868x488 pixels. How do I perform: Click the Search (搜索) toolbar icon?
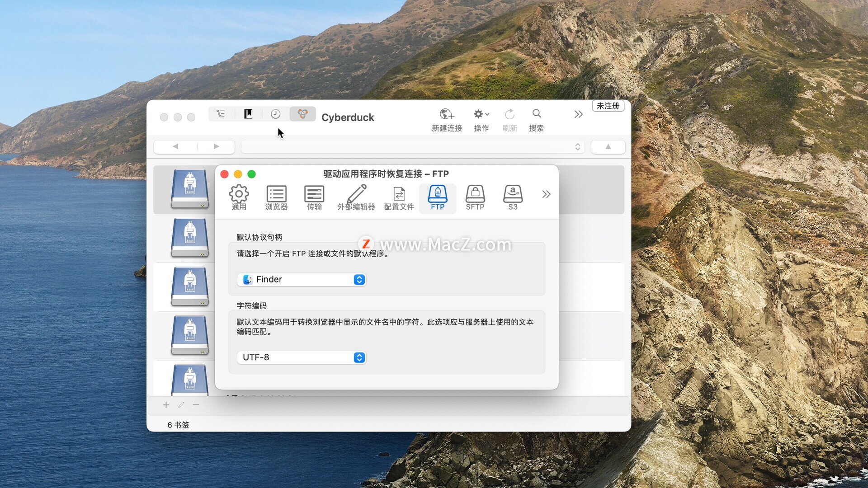537,114
